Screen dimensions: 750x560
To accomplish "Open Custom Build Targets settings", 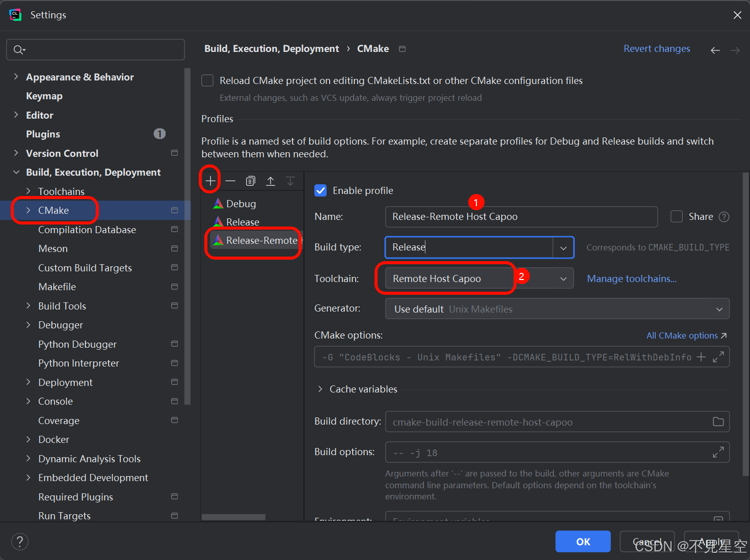I will 85,268.
